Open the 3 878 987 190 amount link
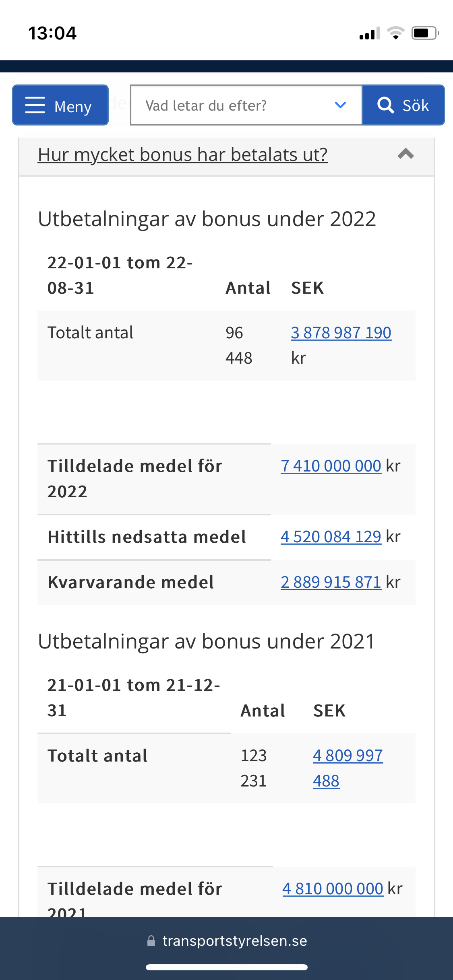The width and height of the screenshot is (453, 980). [341, 333]
